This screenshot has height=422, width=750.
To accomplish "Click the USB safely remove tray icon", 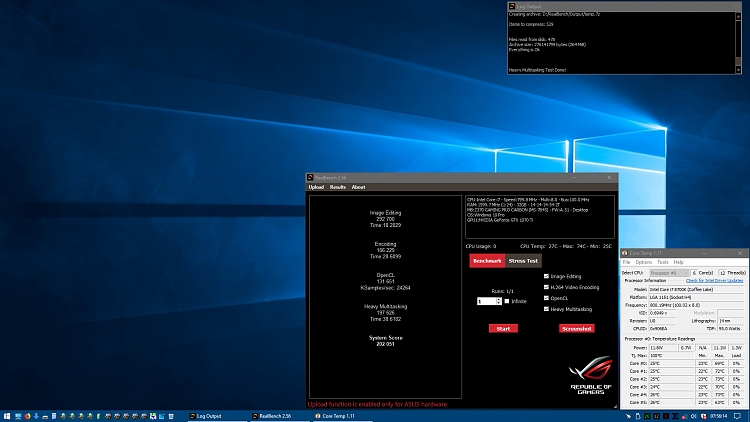I will (638, 416).
